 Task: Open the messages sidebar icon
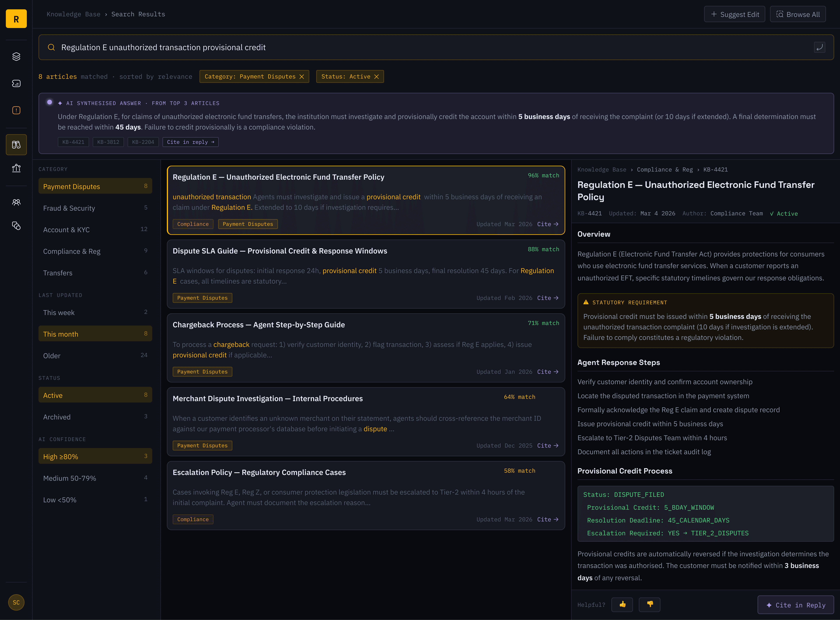16,83
